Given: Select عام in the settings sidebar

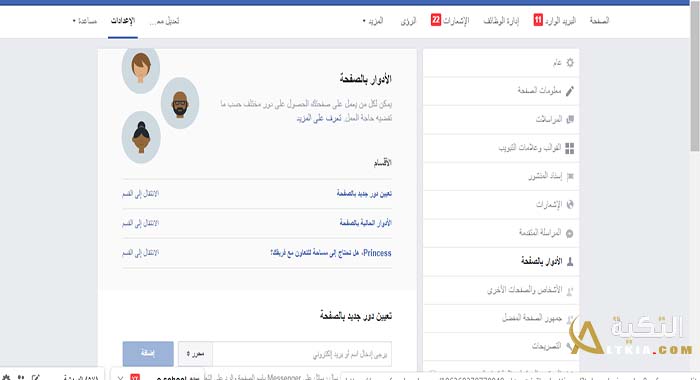Looking at the screenshot, I should [501, 63].
